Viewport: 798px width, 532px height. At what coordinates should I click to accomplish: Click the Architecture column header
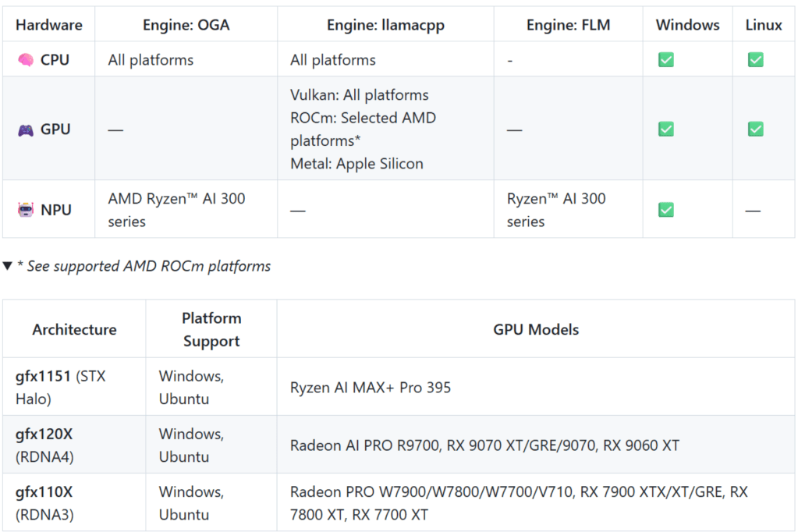point(74,329)
